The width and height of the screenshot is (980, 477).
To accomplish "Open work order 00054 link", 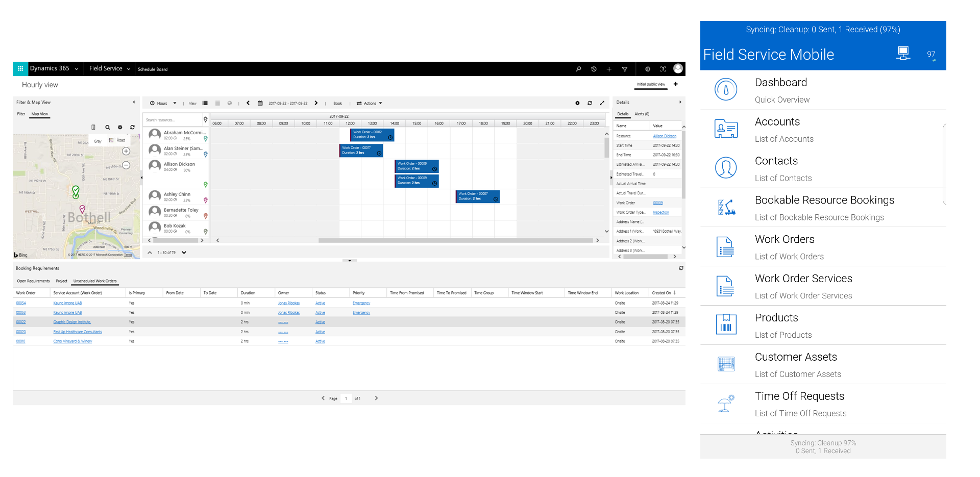I will 21,303.
